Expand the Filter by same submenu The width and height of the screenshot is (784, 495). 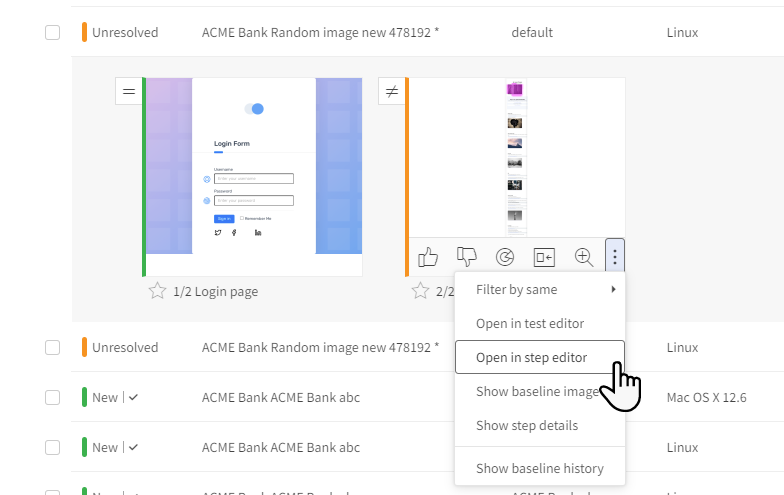tap(540, 290)
